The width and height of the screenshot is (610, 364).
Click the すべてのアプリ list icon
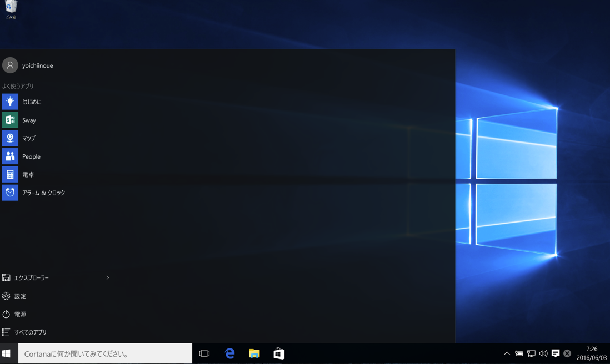[6, 332]
